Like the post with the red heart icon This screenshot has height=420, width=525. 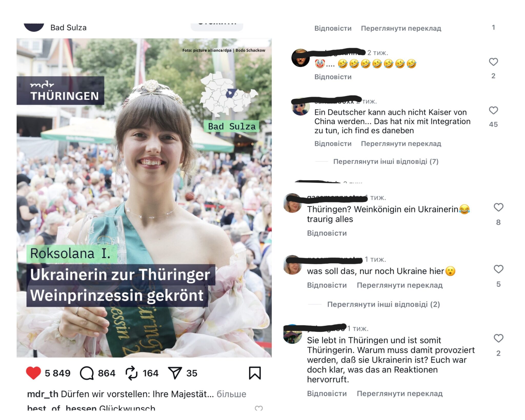33,373
